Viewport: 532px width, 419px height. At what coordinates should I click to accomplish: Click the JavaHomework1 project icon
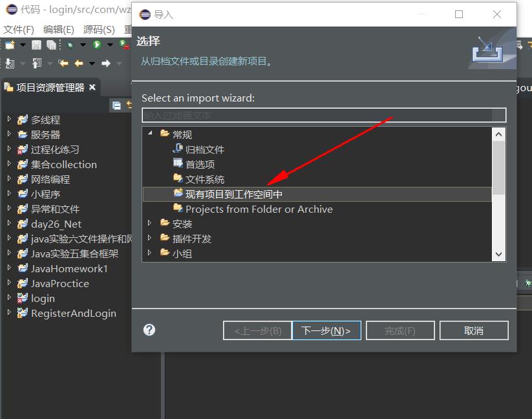pyautogui.click(x=23, y=268)
